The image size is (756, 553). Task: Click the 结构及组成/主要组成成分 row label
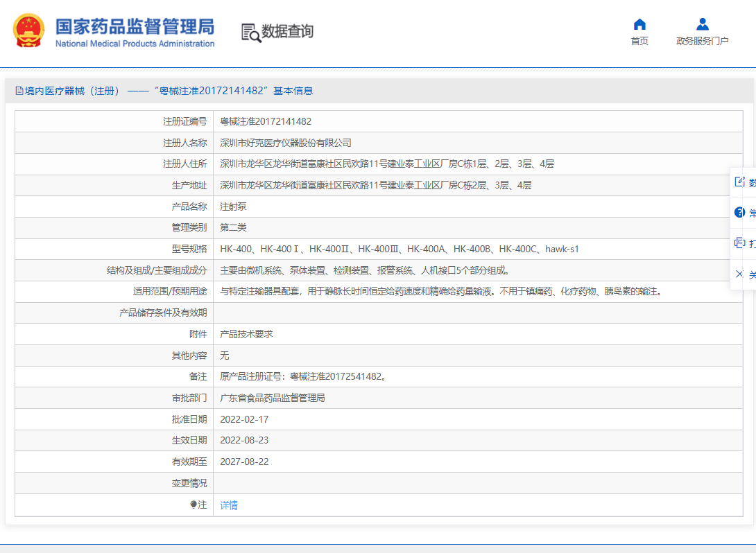pyautogui.click(x=157, y=270)
